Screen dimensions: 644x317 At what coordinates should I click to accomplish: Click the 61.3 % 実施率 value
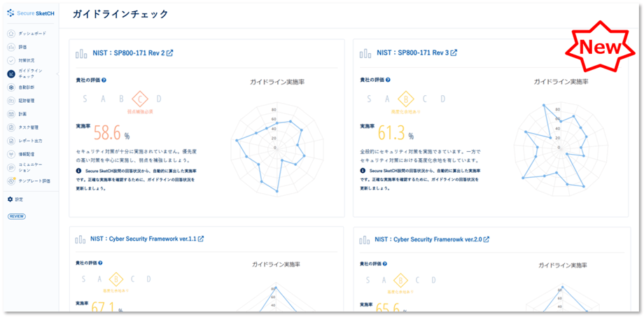click(x=396, y=133)
